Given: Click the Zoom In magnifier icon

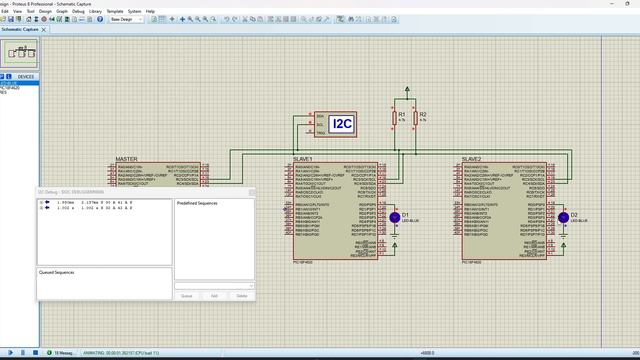Looking at the screenshot, I should coord(190,19).
